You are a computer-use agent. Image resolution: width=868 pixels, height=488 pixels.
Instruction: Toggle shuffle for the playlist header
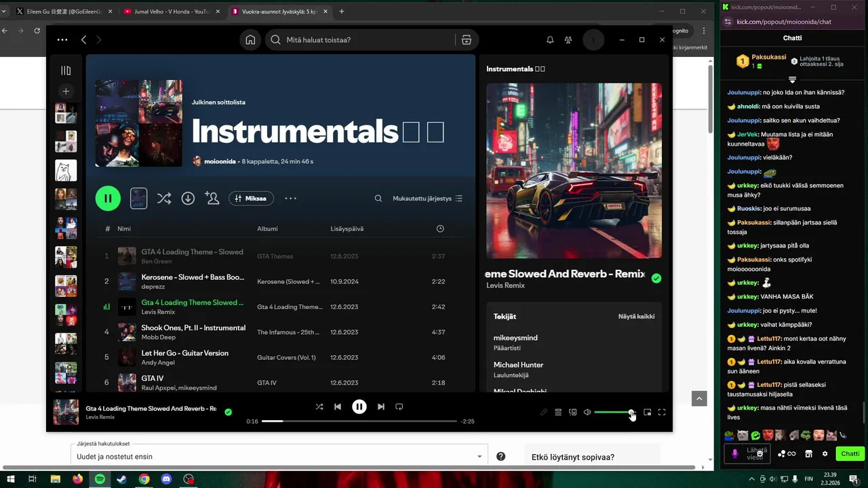164,199
